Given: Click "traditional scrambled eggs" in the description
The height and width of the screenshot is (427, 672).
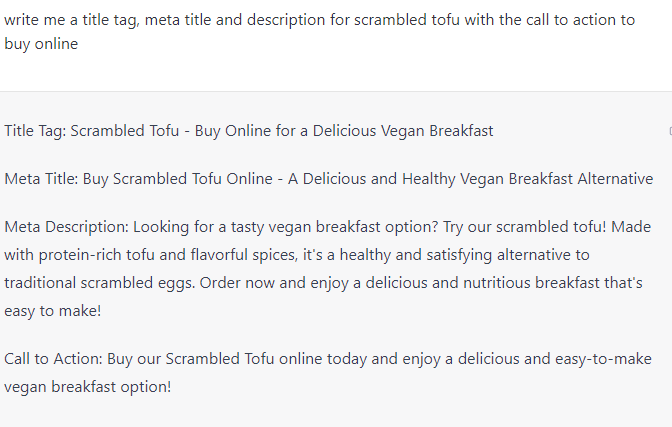Looking at the screenshot, I should click(x=97, y=283).
